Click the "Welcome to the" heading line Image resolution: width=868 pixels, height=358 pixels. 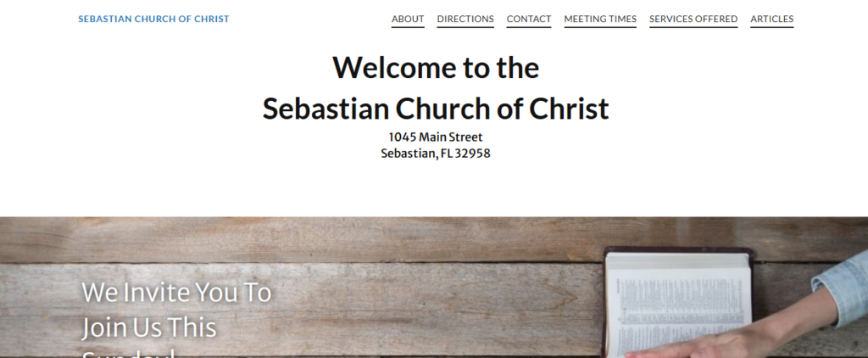[436, 67]
